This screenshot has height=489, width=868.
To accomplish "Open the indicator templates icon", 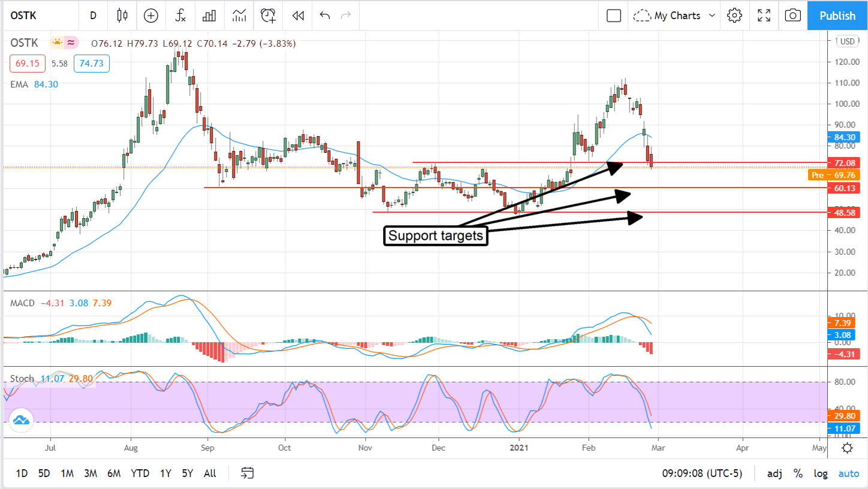I will (239, 16).
